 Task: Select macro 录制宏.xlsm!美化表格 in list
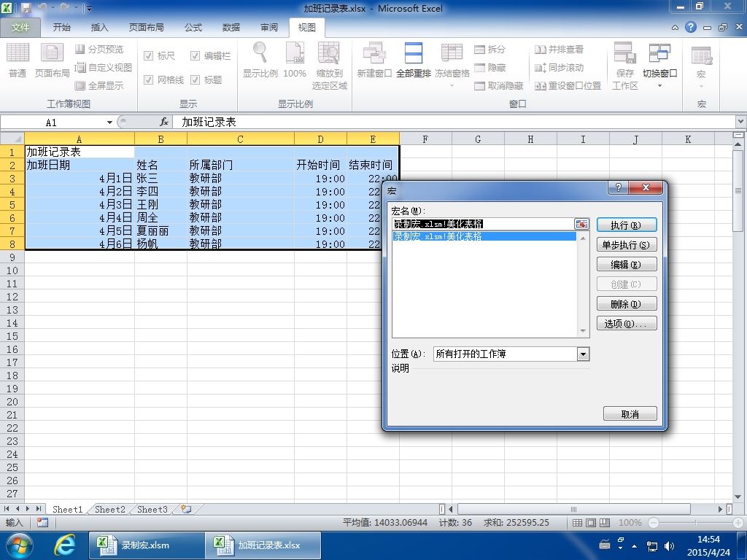(x=484, y=236)
